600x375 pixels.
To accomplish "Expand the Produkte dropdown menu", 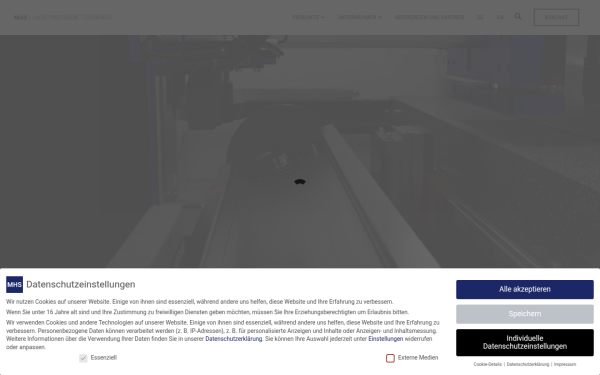I will (x=308, y=17).
